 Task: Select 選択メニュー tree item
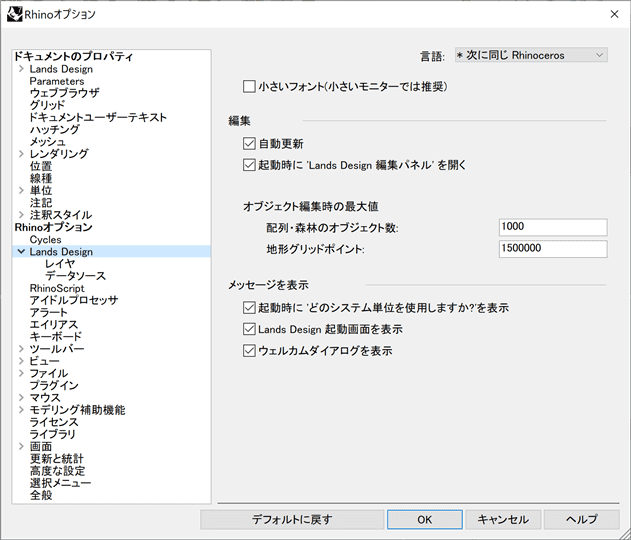point(60,482)
